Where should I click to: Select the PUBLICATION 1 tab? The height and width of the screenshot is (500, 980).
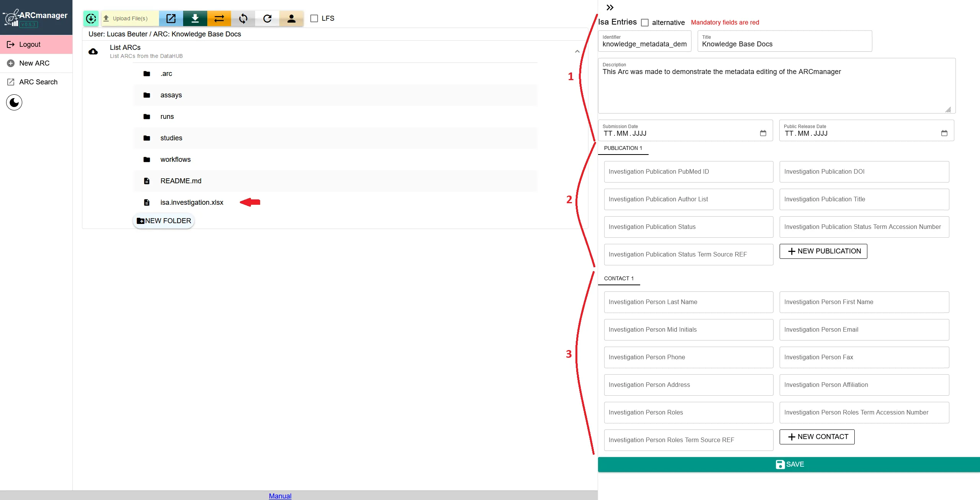click(623, 148)
